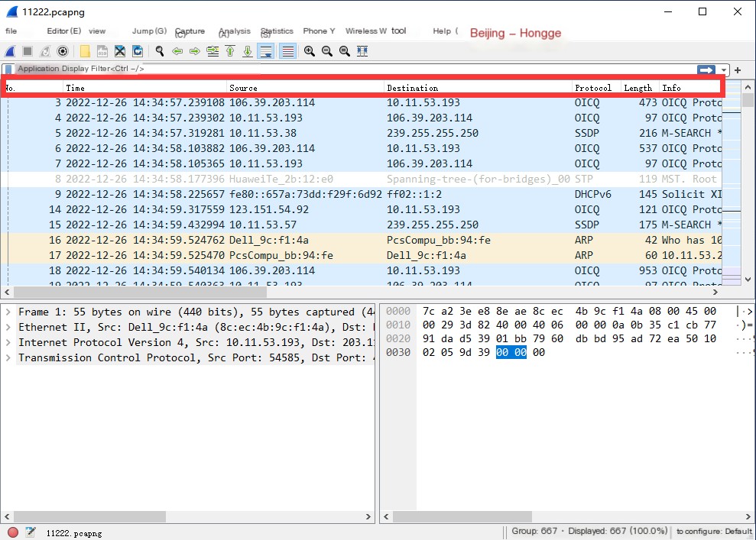Click the restart capture icon
Viewport: 756px width, 540px height.
45,51
